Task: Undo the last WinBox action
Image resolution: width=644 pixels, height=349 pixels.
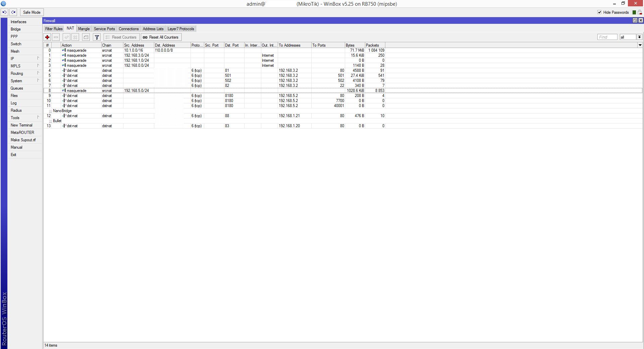Action: tap(4, 12)
